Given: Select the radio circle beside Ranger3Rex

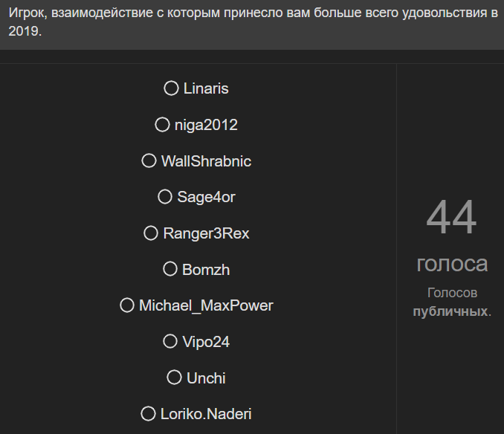Looking at the screenshot, I should pos(151,233).
